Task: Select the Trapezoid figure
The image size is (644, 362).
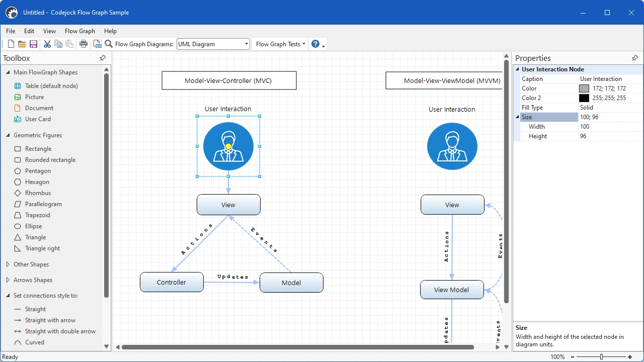Action: [38, 215]
